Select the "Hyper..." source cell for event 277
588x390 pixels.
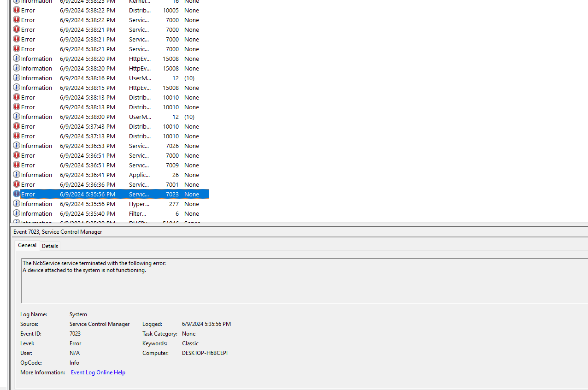tap(139, 204)
